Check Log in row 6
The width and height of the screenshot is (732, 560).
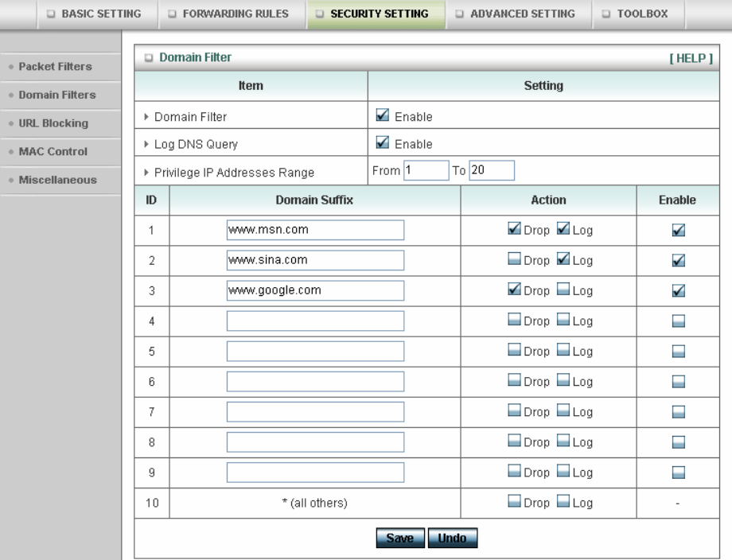[563, 380]
